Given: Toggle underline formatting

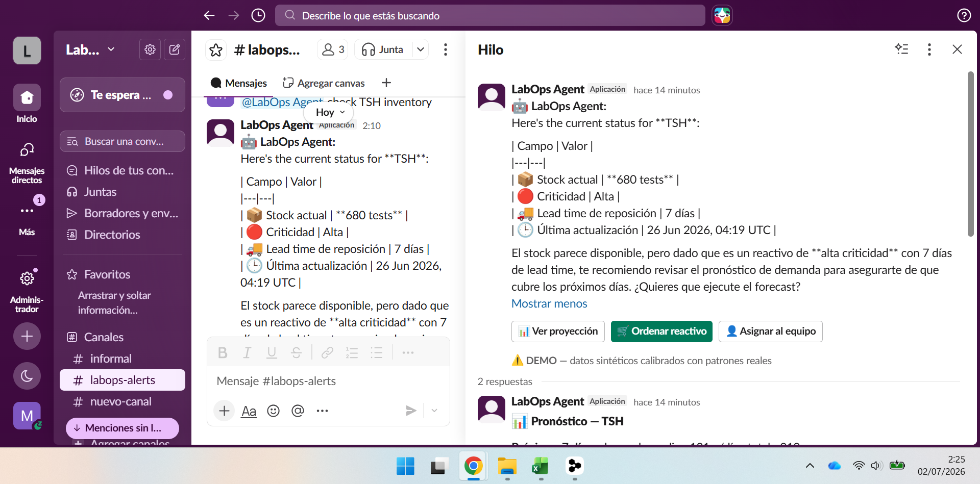Looking at the screenshot, I should click(272, 352).
